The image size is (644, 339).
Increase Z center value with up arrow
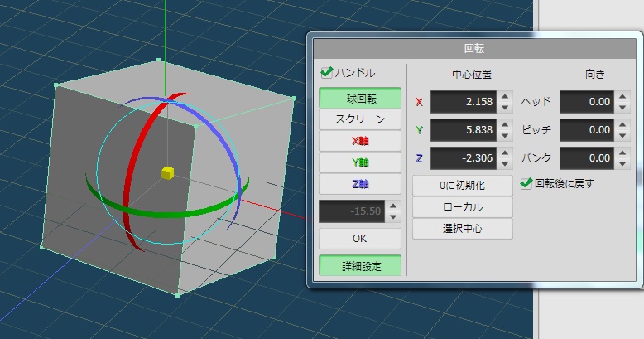click(505, 153)
